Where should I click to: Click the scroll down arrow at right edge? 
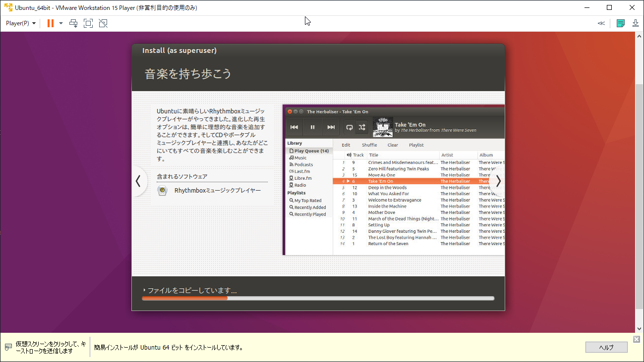click(640, 329)
